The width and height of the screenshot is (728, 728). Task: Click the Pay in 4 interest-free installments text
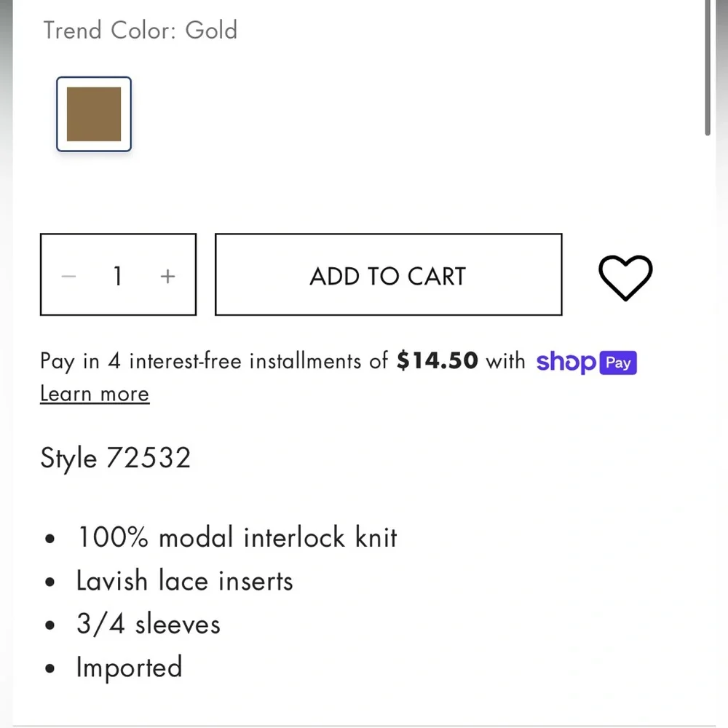coord(214,361)
